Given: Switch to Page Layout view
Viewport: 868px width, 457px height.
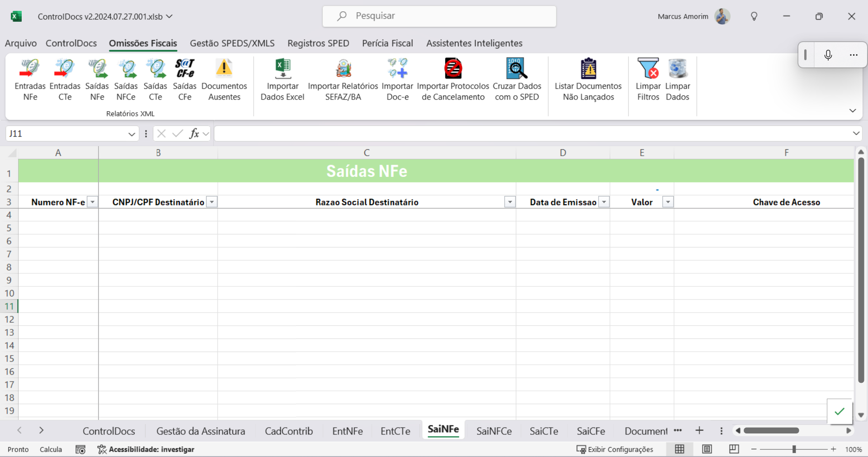Looking at the screenshot, I should click(707, 449).
